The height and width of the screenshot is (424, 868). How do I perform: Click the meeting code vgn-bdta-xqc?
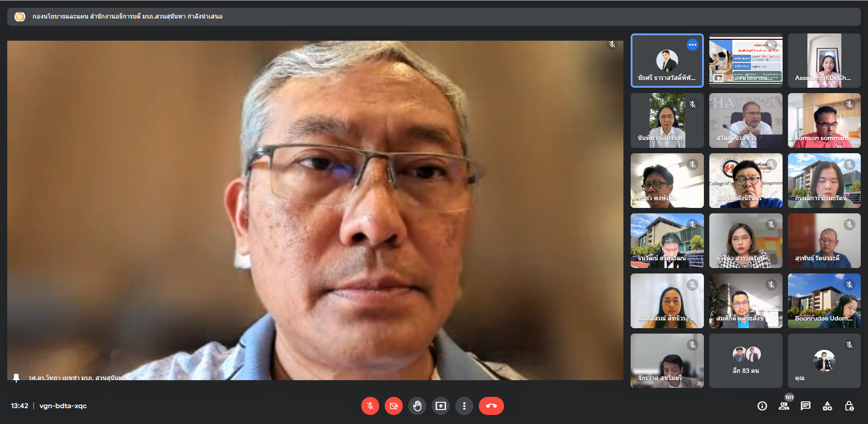[63, 406]
